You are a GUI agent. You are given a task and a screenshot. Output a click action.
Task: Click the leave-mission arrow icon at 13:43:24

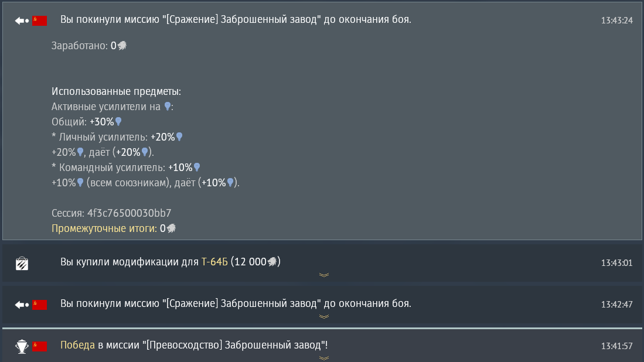(x=22, y=21)
